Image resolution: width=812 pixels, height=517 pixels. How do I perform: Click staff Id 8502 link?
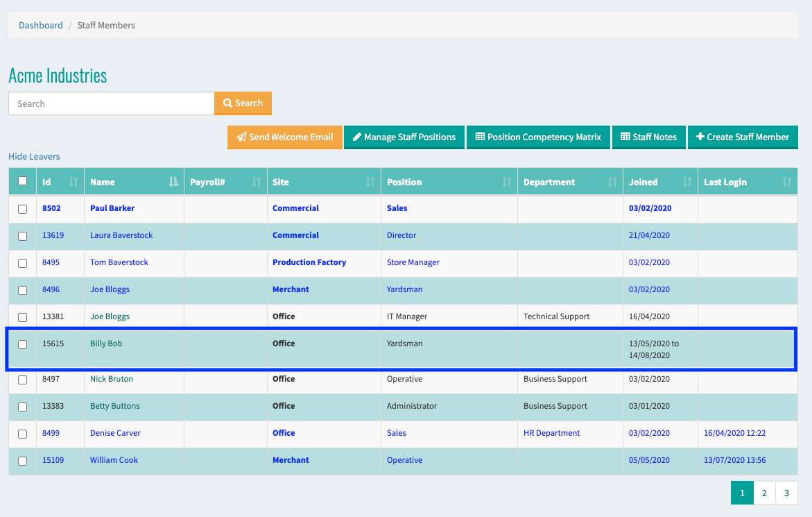point(51,208)
